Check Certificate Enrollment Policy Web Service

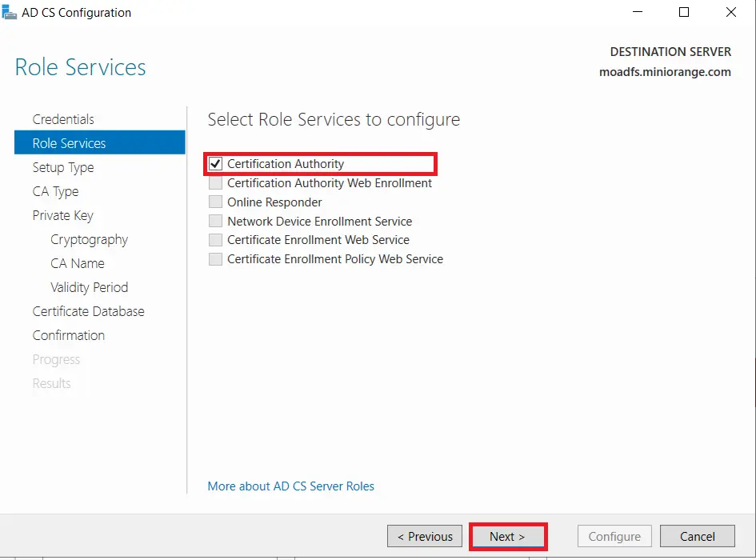point(214,259)
